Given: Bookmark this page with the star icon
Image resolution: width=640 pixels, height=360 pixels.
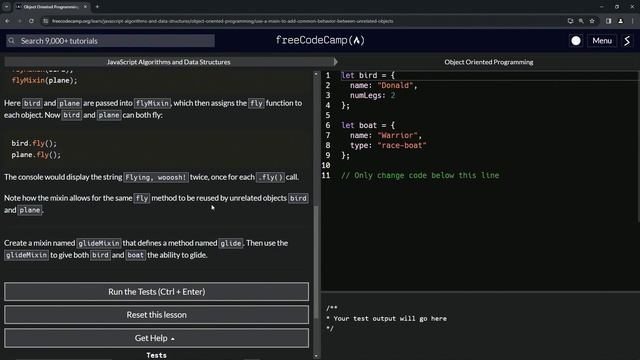Looking at the screenshot, I should point(592,21).
